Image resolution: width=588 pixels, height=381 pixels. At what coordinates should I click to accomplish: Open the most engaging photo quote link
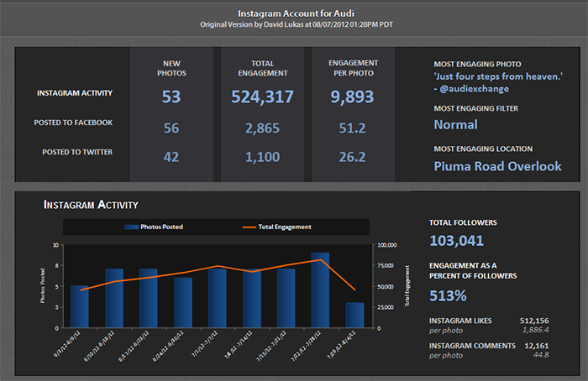coord(498,76)
